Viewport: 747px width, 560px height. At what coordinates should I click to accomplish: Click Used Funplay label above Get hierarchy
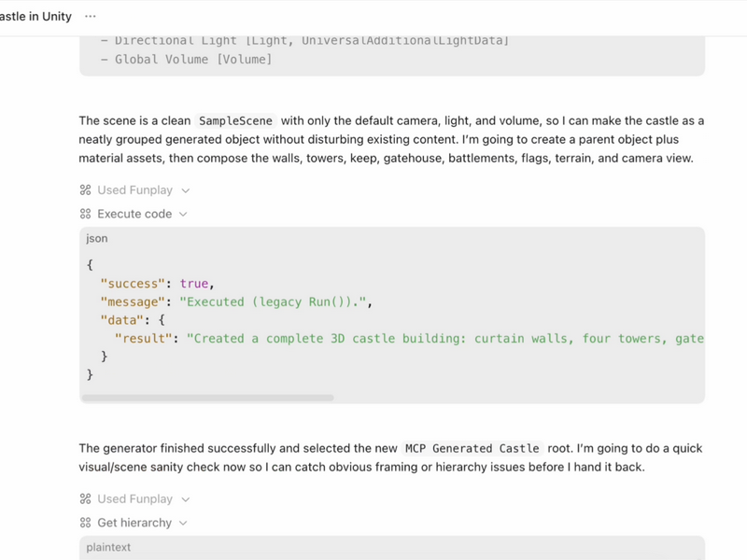click(x=134, y=498)
